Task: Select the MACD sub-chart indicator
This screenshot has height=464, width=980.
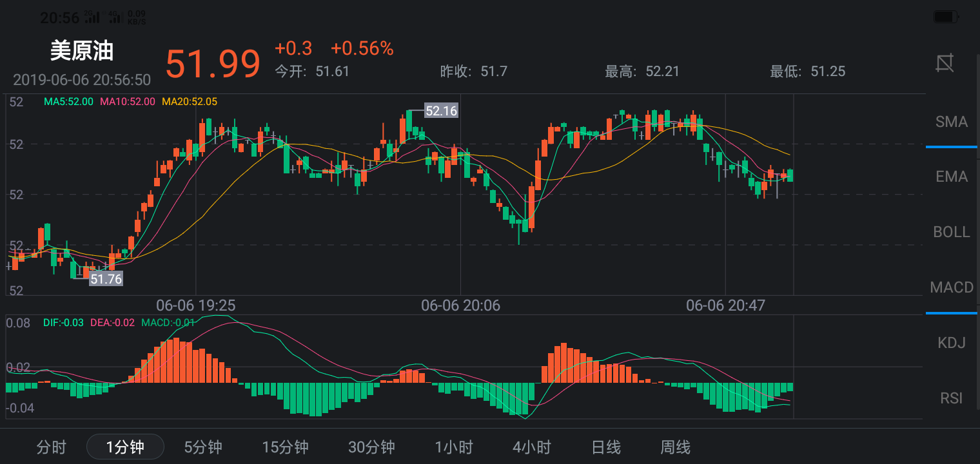Action: pos(952,287)
